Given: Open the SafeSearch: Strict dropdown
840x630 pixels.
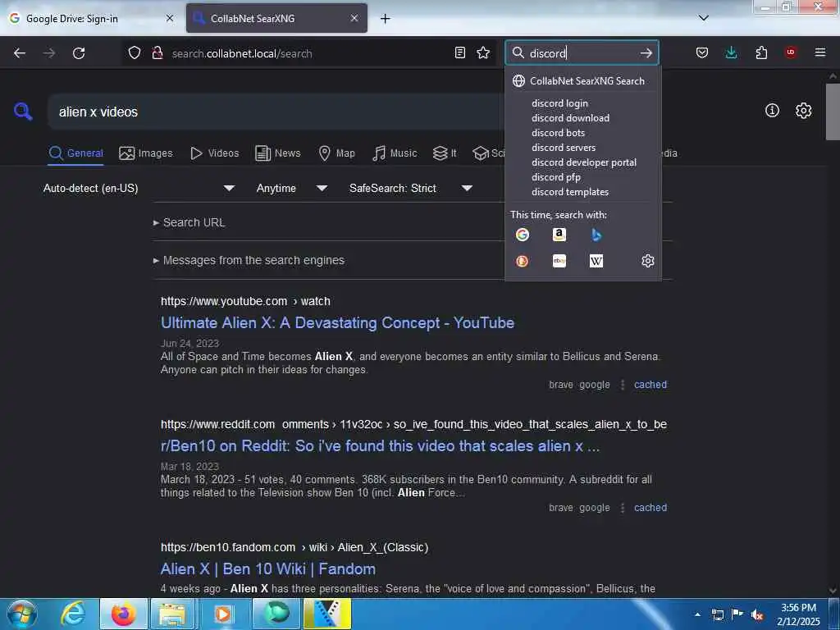Looking at the screenshot, I should pos(410,188).
